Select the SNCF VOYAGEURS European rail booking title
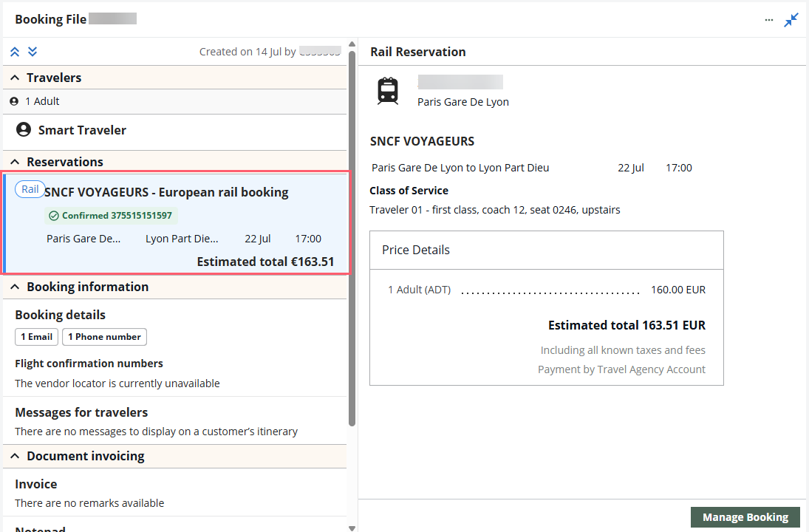809x532 pixels. [x=166, y=192]
